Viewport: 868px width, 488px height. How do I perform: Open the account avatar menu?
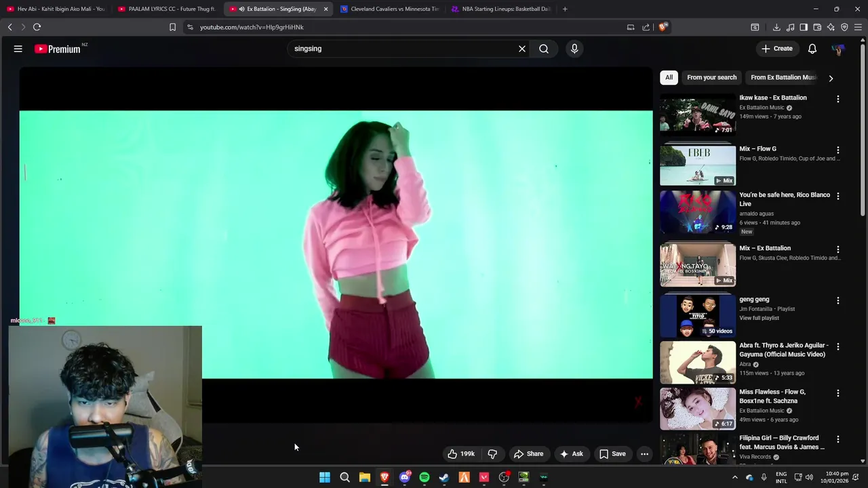click(838, 49)
